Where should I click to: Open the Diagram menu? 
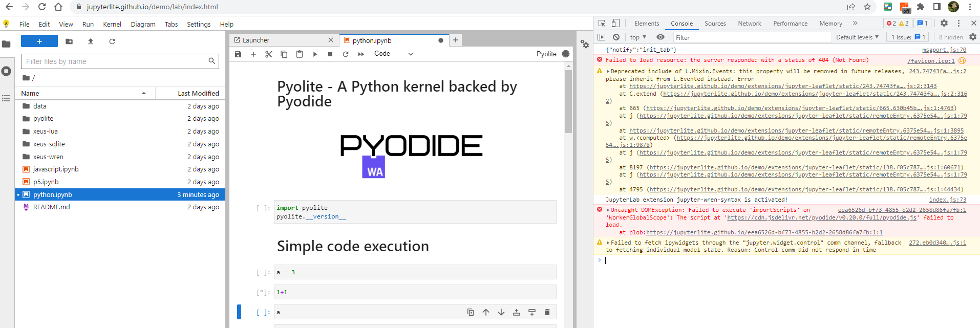coord(143,24)
